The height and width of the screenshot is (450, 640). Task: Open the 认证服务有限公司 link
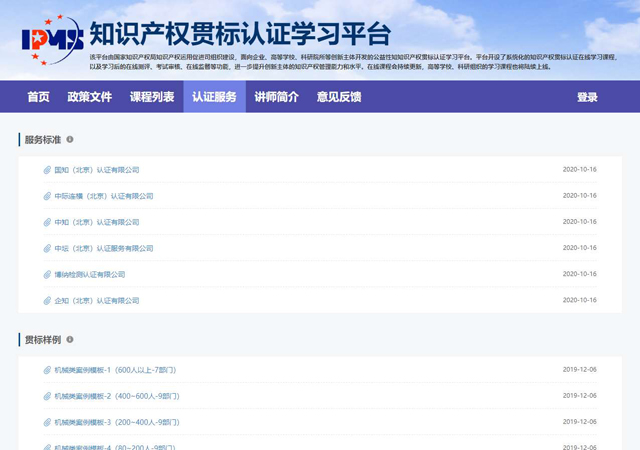[104, 248]
